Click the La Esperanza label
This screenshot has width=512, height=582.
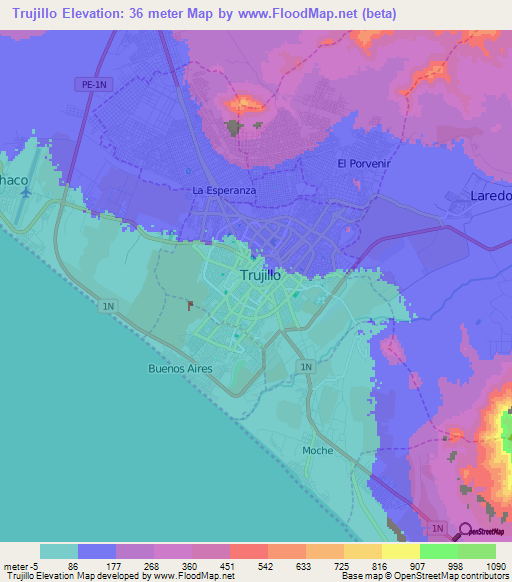click(x=224, y=191)
